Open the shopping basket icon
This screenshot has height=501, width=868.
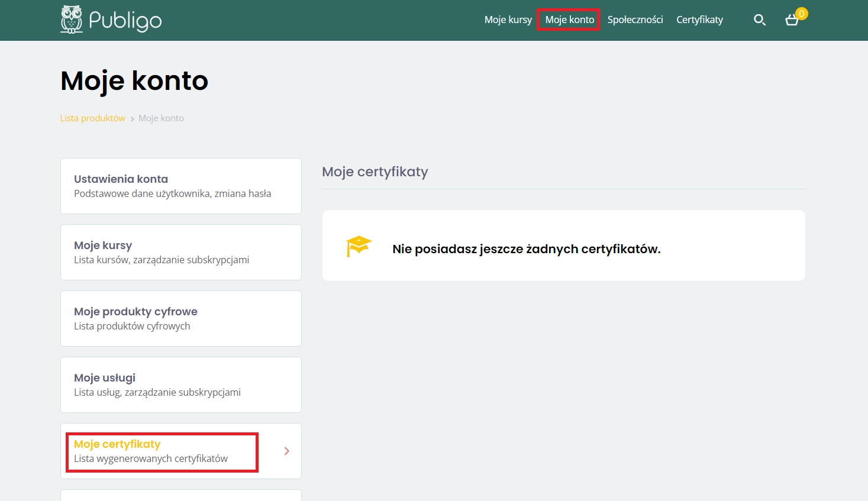click(792, 21)
